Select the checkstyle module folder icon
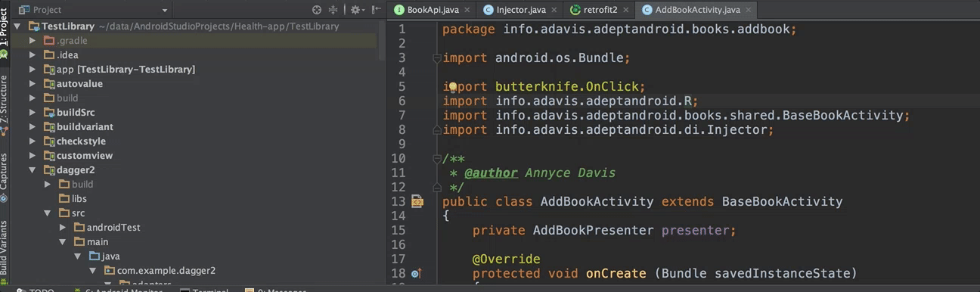This screenshot has height=292, width=980. click(49, 141)
